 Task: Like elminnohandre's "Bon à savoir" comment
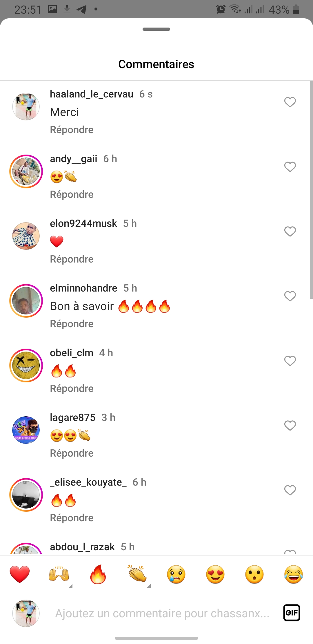(290, 296)
